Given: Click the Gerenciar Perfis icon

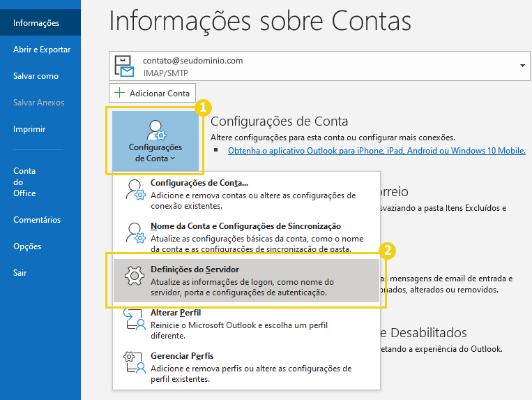Looking at the screenshot, I should click(133, 362).
